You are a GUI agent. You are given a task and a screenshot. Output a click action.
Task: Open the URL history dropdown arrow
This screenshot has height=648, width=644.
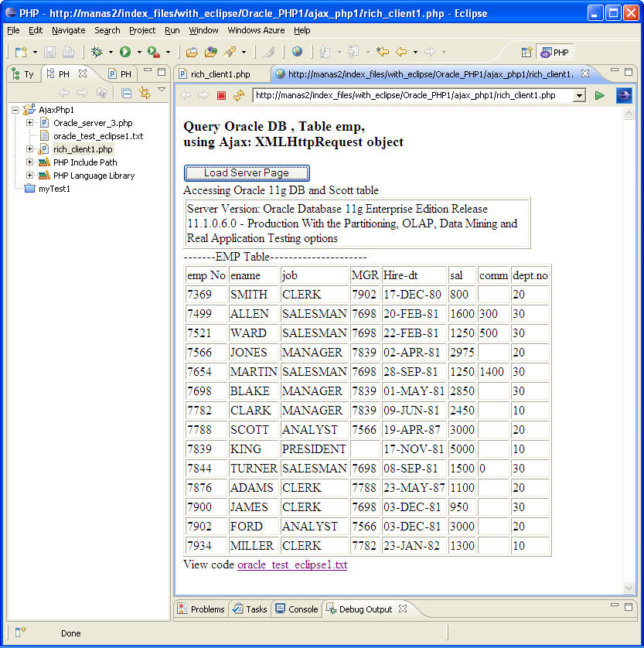pyautogui.click(x=579, y=96)
